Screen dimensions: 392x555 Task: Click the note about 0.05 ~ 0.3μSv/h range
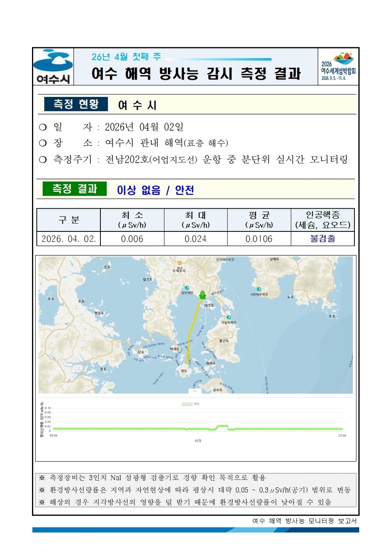coord(195,490)
